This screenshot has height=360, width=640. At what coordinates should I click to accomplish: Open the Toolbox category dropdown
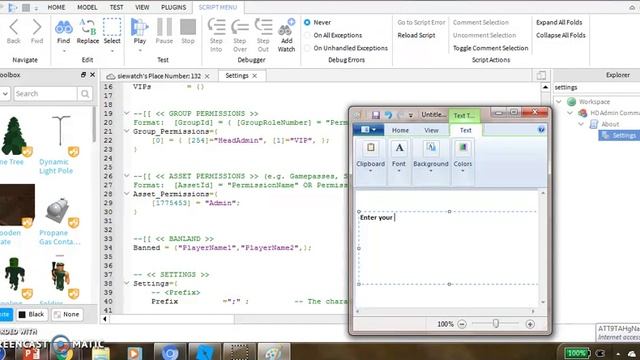tap(5, 94)
